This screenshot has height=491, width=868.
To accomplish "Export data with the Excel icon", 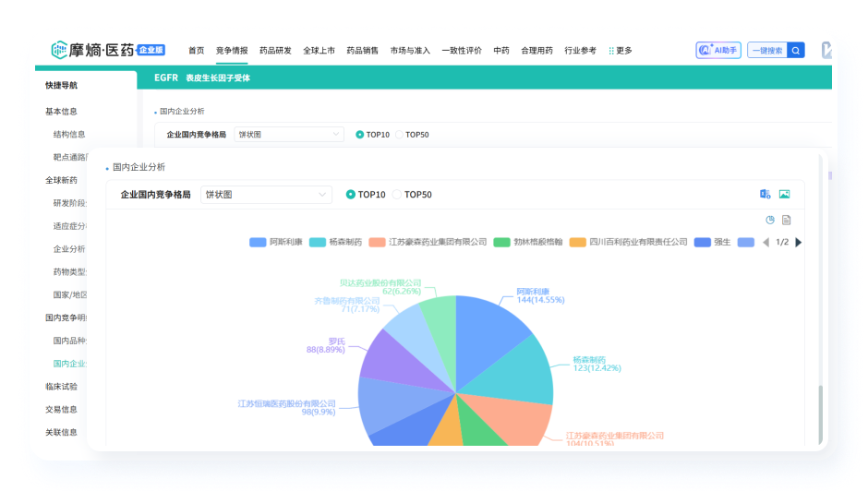I will click(x=765, y=194).
